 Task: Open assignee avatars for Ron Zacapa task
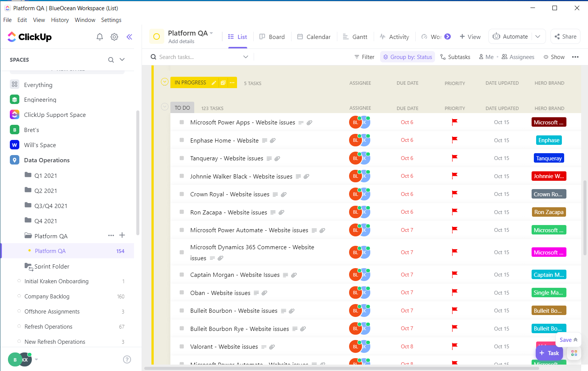(x=359, y=212)
